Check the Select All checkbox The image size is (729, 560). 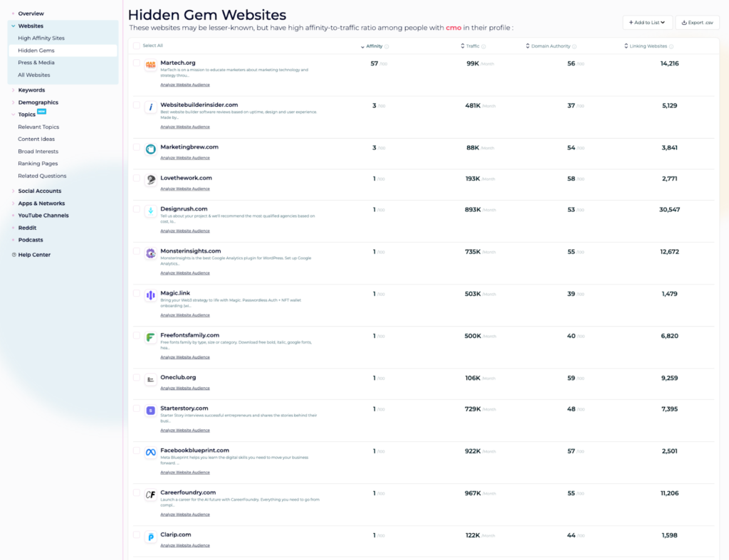click(x=136, y=46)
